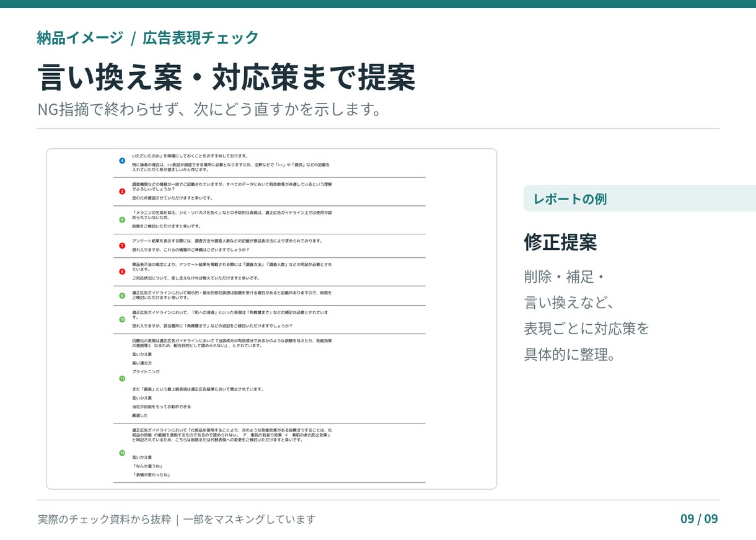Click the text '「なんか違うね」'
This screenshot has width=756, height=540.
[147, 466]
